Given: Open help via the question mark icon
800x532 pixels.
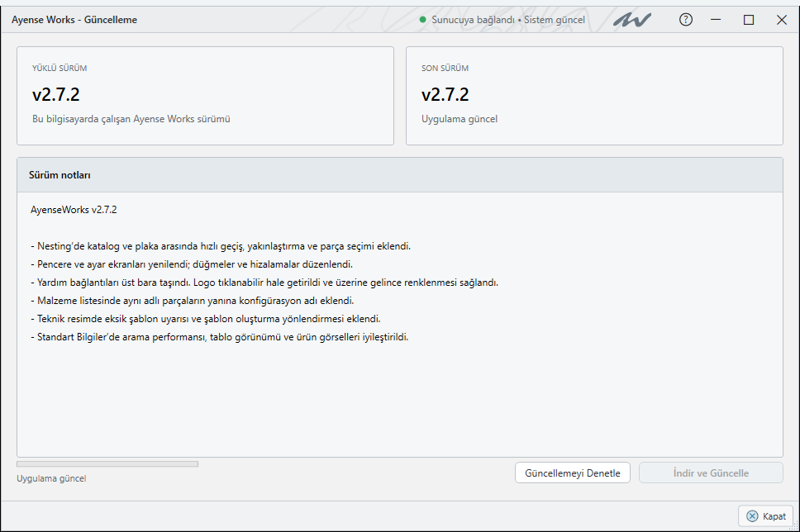Looking at the screenshot, I should point(686,20).
